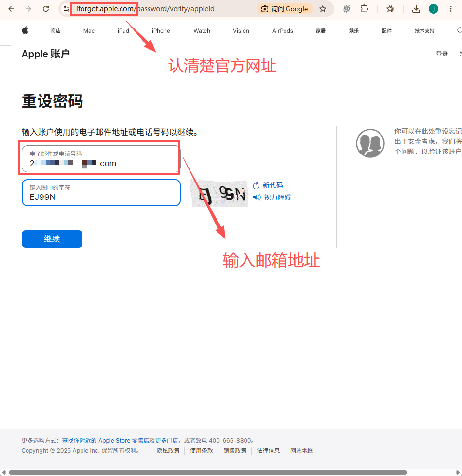Click the scrollbar left arrow

click(x=3, y=472)
